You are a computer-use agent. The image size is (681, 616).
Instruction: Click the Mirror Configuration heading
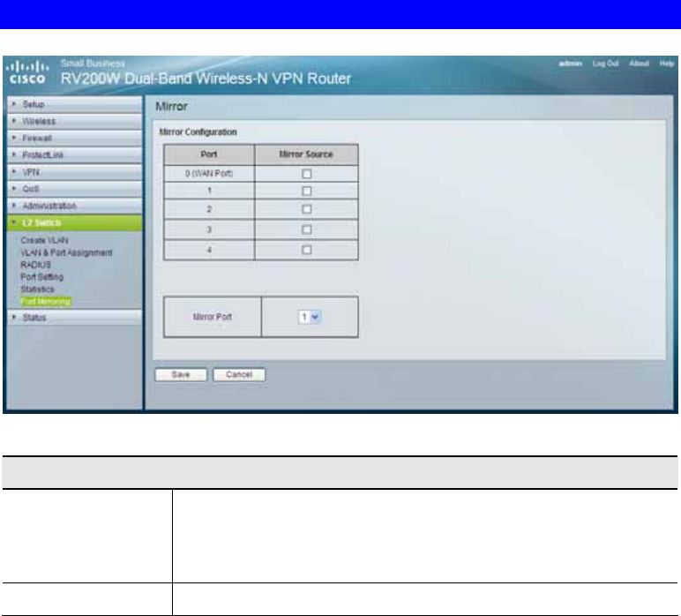click(x=198, y=132)
